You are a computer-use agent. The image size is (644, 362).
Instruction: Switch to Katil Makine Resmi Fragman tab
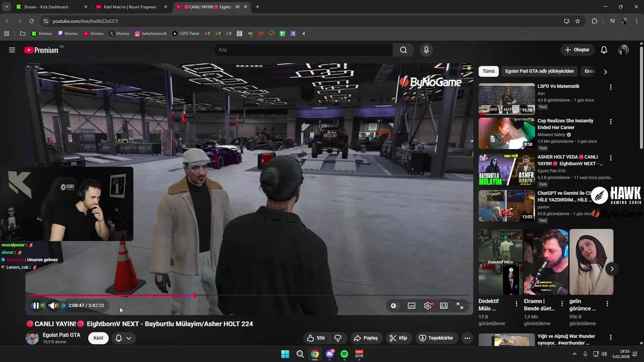tap(131, 7)
